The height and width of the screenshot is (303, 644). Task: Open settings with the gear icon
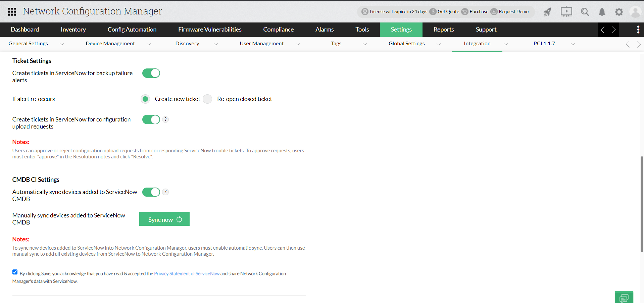pyautogui.click(x=619, y=12)
